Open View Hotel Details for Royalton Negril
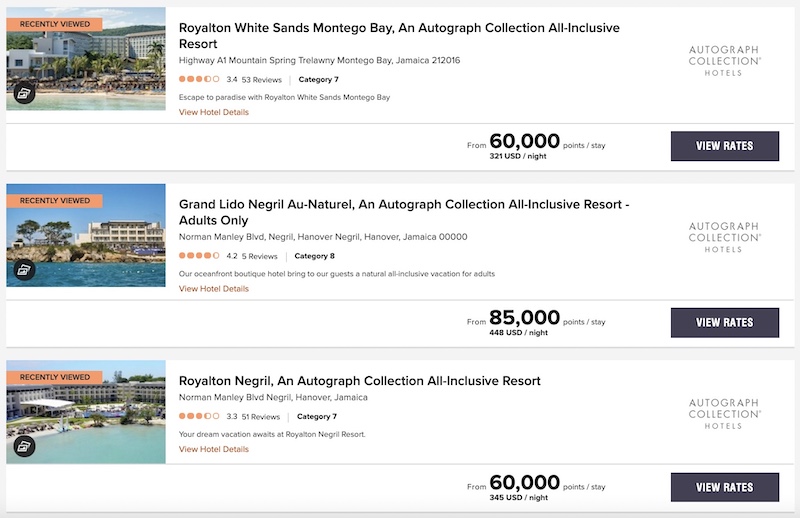Image resolution: width=800 pixels, height=518 pixels. (214, 449)
